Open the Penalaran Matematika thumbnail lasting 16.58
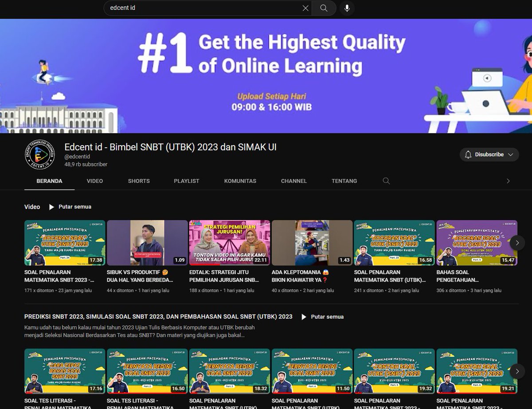The image size is (532, 409). 395,243
